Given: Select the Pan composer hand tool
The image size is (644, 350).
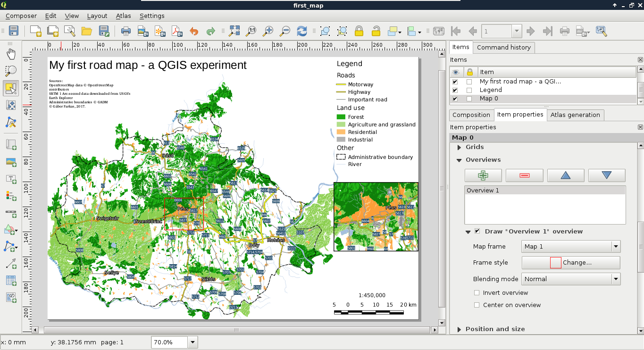Looking at the screenshot, I should [x=10, y=54].
